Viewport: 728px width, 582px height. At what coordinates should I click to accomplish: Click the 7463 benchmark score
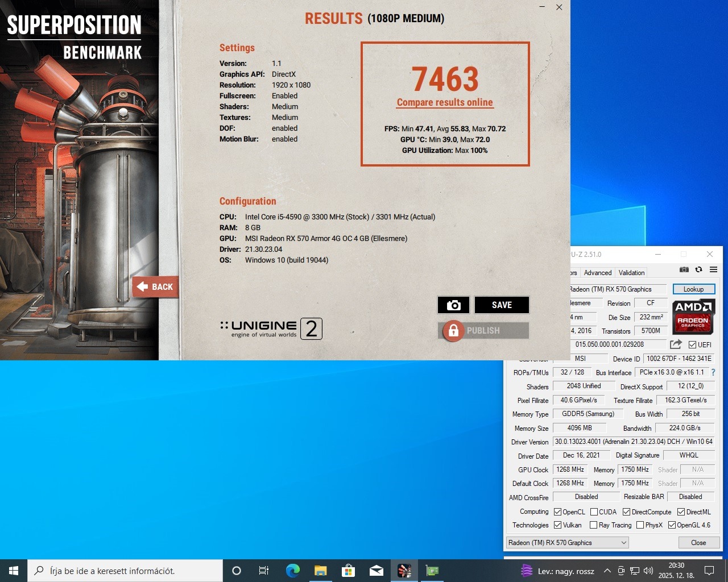[445, 79]
